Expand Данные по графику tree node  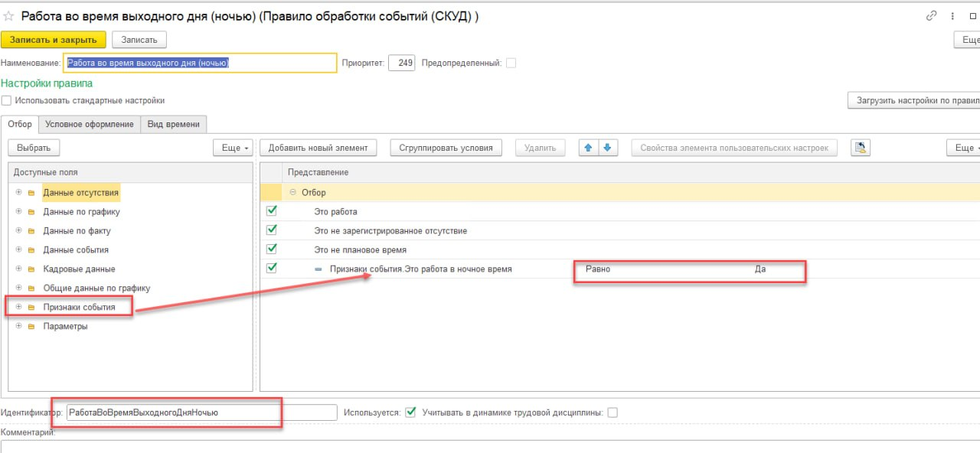tap(18, 212)
